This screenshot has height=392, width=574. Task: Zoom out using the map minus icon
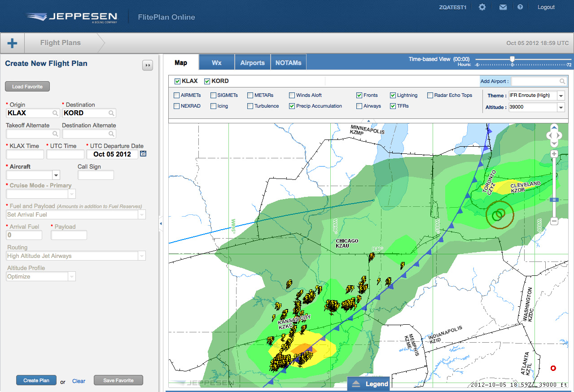point(553,221)
